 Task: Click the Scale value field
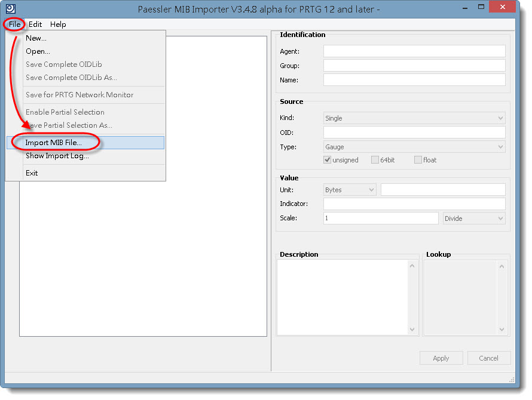pyautogui.click(x=381, y=219)
